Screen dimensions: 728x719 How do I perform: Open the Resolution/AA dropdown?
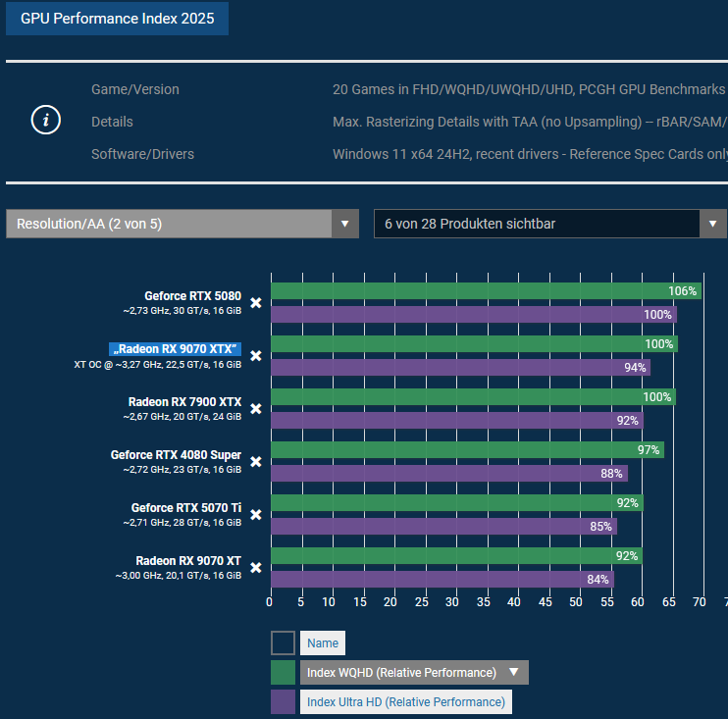[x=182, y=224]
